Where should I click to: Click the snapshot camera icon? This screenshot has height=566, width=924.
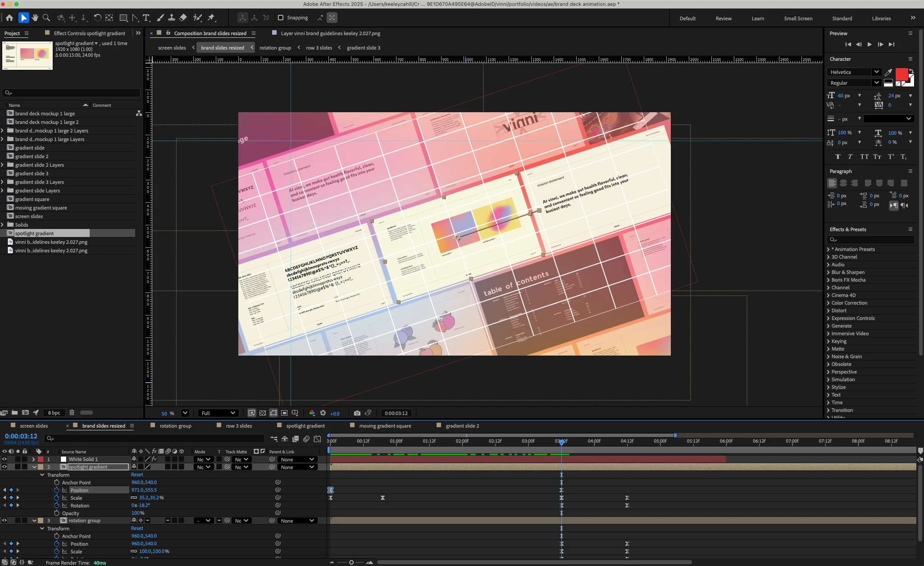[357, 413]
